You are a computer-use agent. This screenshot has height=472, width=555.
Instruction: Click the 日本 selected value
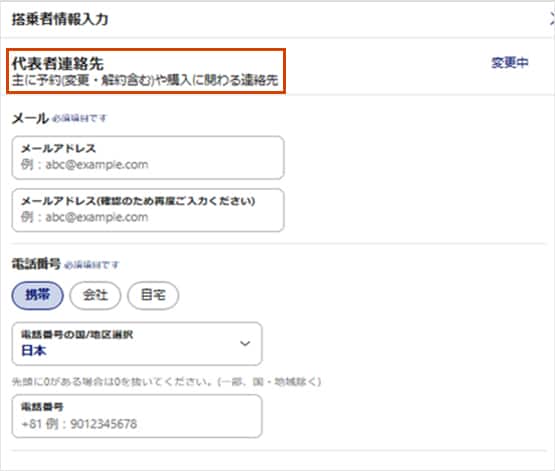click(x=34, y=350)
